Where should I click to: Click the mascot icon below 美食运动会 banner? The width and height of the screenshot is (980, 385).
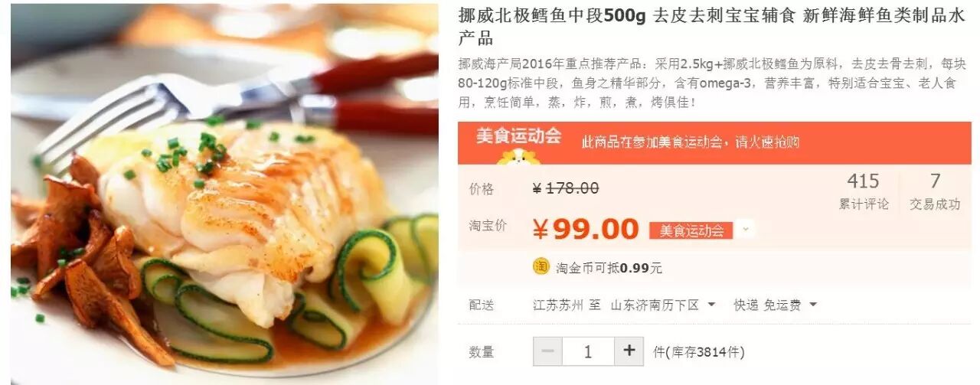pyautogui.click(x=519, y=155)
